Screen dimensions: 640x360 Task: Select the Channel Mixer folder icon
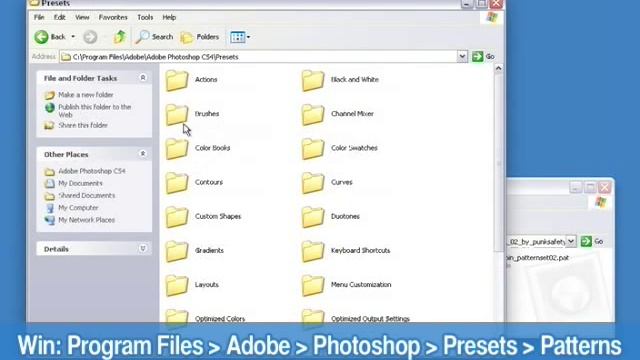(313, 114)
